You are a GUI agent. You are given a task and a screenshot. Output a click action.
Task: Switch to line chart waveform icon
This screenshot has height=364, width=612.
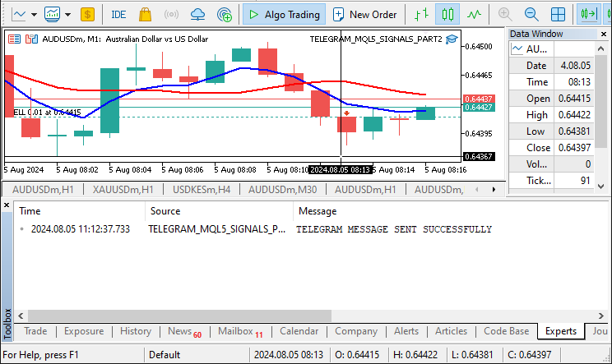(475, 15)
